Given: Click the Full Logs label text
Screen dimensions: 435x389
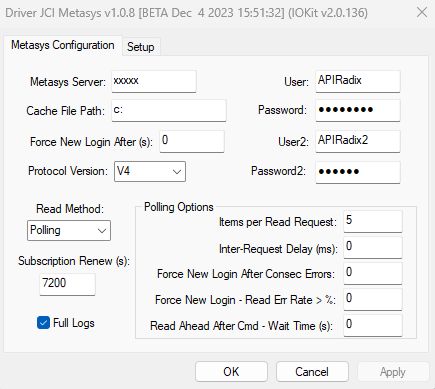Looking at the screenshot, I should click(x=74, y=323).
